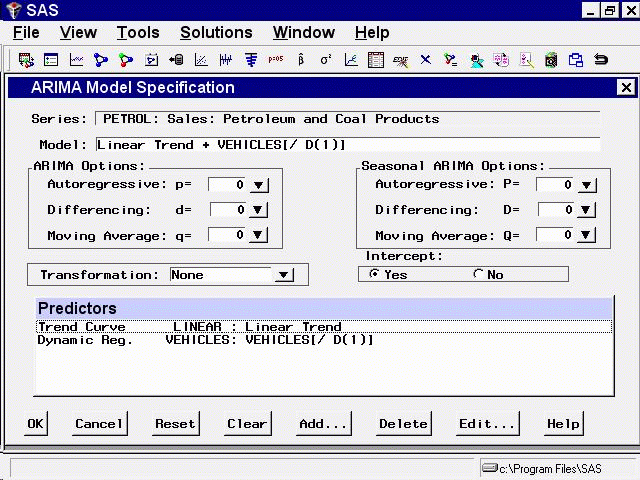Click the boxed play-arrow toolbar icon
This screenshot has width=640, height=480.
tap(151, 60)
